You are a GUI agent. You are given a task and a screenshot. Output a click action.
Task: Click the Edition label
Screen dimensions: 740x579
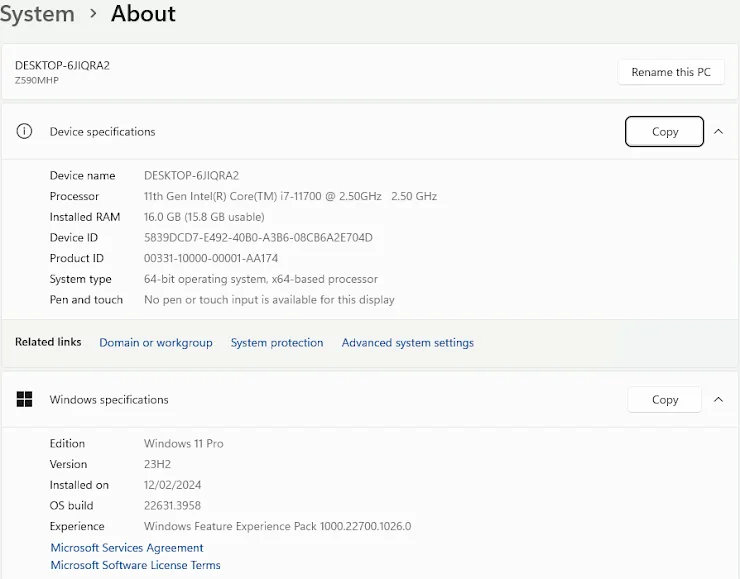pyautogui.click(x=67, y=444)
